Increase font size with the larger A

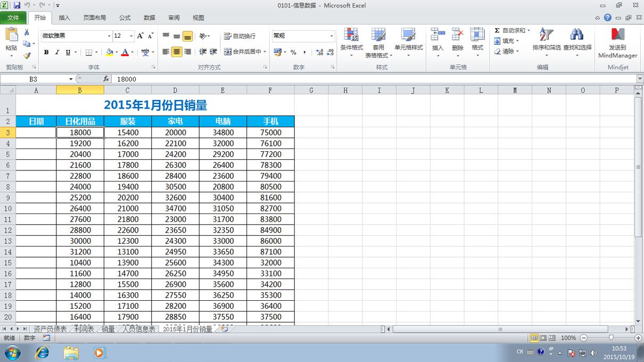coord(140,36)
